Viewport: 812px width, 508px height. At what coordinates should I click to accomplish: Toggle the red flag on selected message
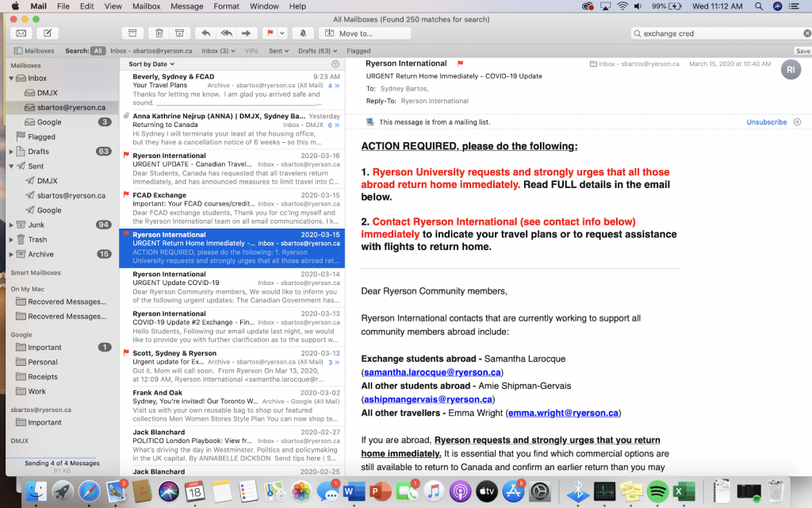[270, 33]
